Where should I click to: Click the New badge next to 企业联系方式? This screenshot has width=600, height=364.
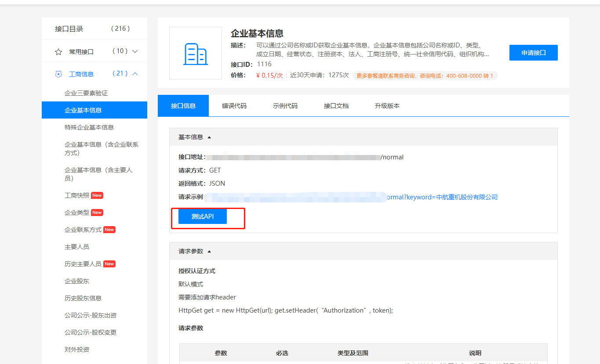pos(109,230)
